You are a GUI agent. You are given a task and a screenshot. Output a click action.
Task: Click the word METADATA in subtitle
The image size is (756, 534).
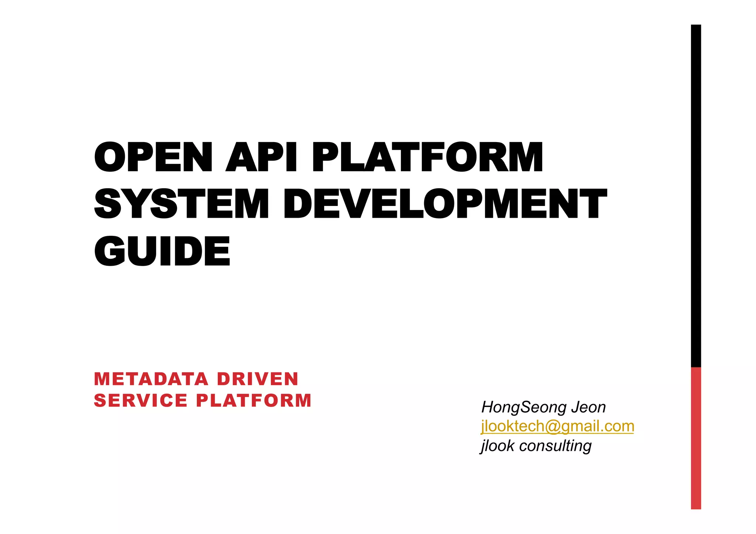pos(151,379)
